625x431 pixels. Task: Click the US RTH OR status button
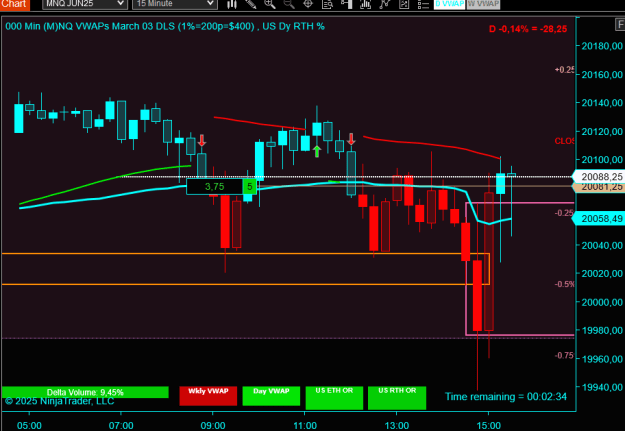coord(397,398)
